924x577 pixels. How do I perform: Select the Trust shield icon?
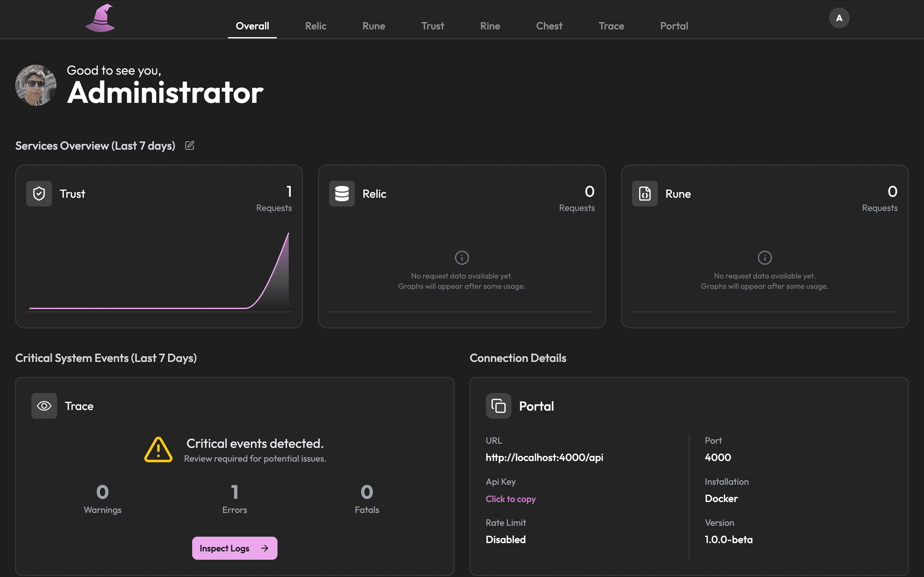(x=38, y=194)
